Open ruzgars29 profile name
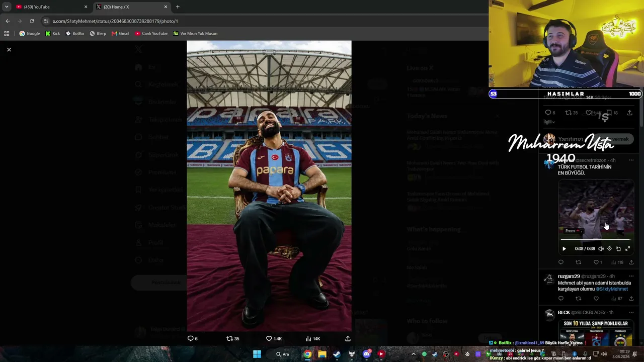The width and height of the screenshot is (644, 362). [x=569, y=276]
